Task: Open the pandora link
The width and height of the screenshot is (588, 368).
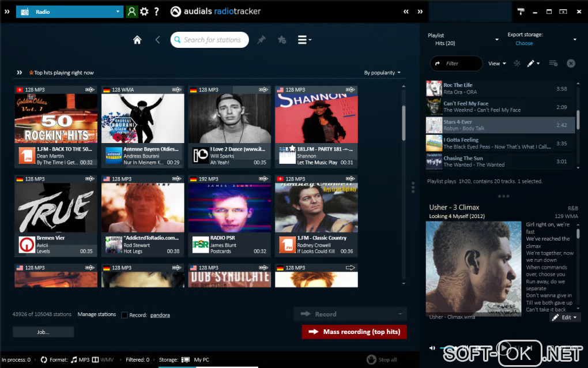Action: coord(160,315)
